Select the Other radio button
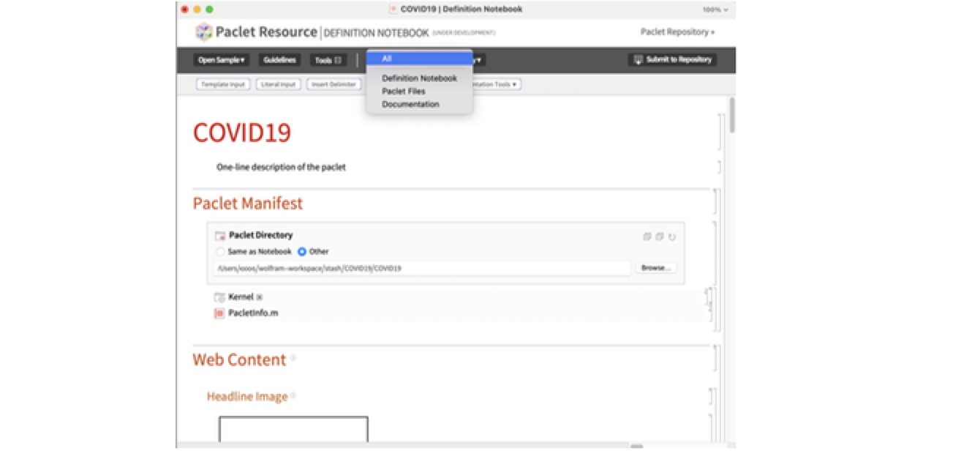Viewport: 980px width, 451px height. pos(302,252)
